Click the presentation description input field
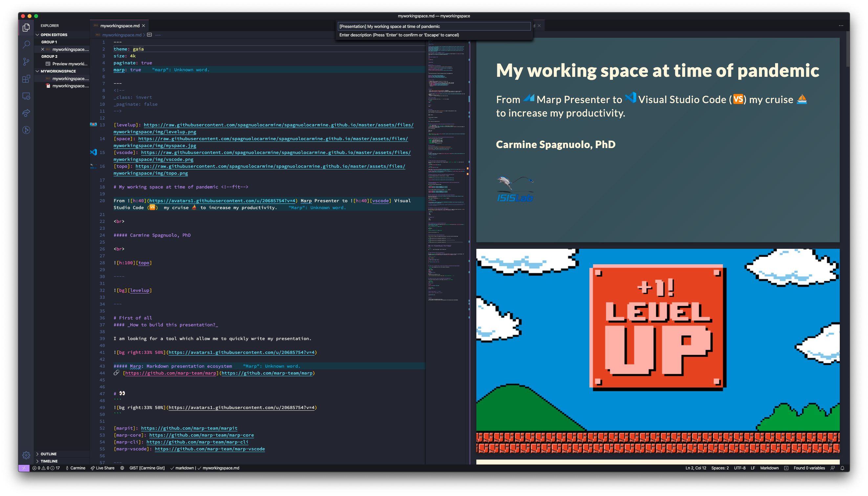This screenshot has width=868, height=496. point(434,26)
